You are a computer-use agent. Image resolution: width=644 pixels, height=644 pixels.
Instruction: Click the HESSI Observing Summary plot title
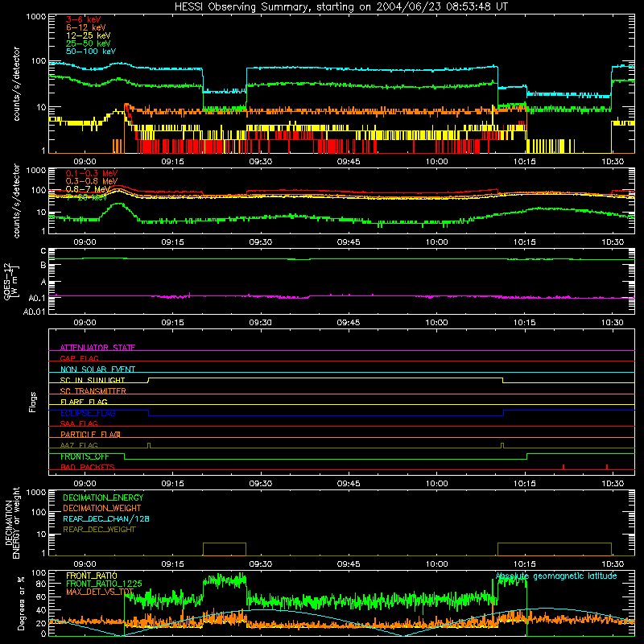[x=341, y=6]
